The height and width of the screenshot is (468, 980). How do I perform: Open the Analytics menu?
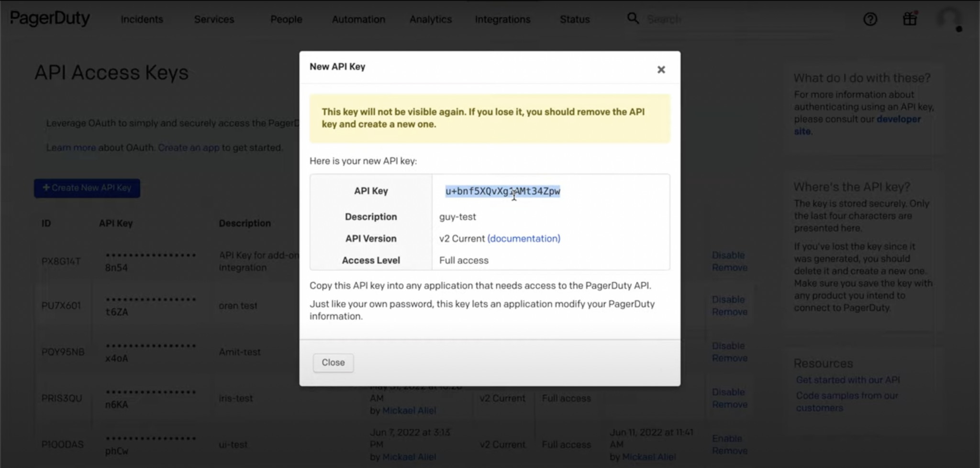click(431, 20)
